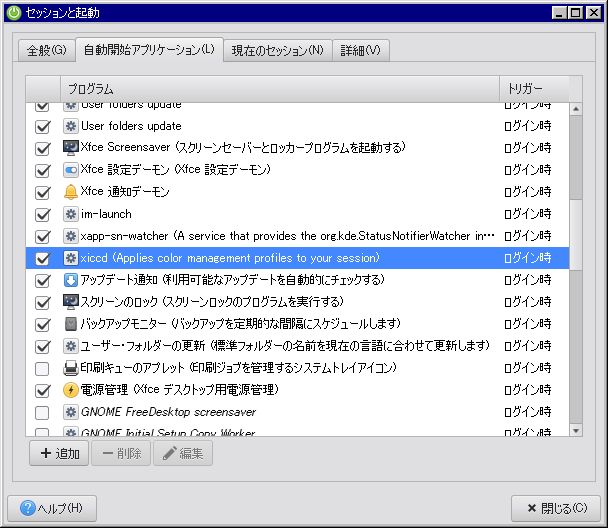This screenshot has height=528, width=608.
Task: Select the 自動開始アプリケーション(L) tab
Action: (x=149, y=50)
